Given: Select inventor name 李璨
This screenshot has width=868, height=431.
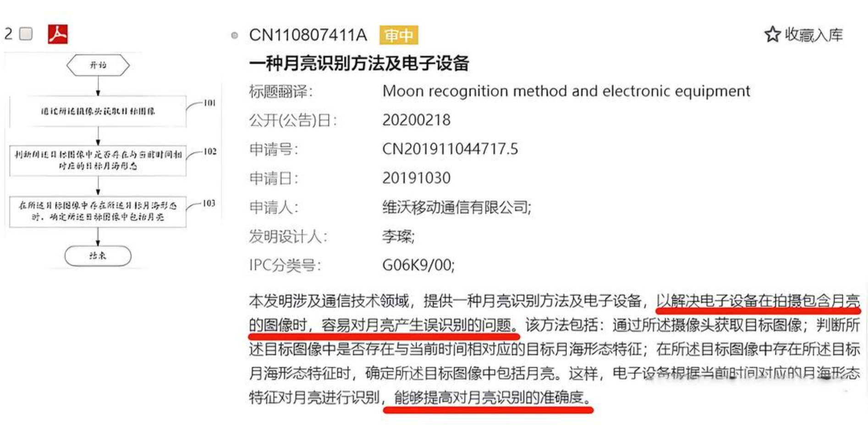Looking at the screenshot, I should pos(398,236).
